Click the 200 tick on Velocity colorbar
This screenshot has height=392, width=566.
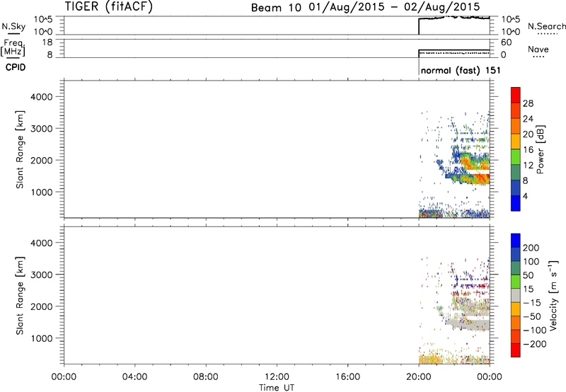(x=531, y=248)
